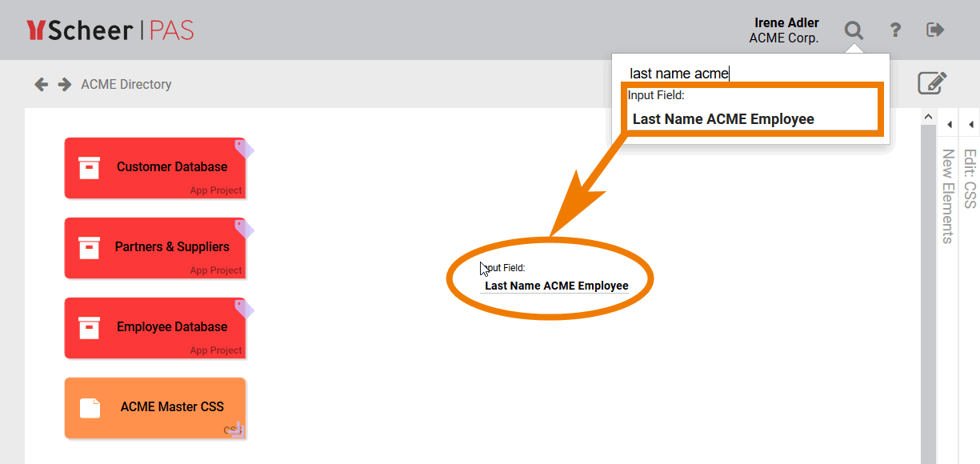
Task: Click the Edit: CSS vertical tab label
Action: tap(970, 178)
